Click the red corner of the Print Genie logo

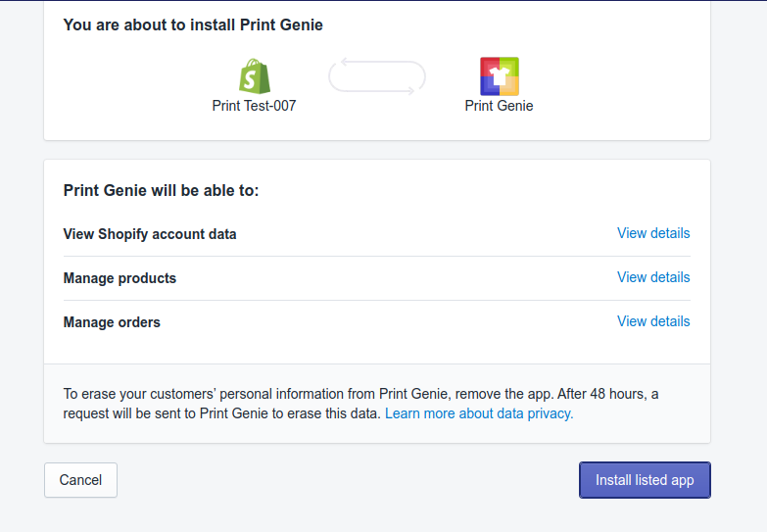click(488, 65)
